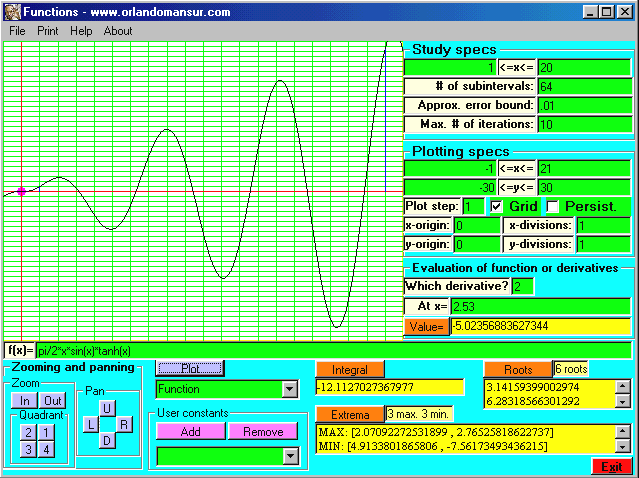The width and height of the screenshot is (639, 478).
Task: Pan the graph left with L button
Action: [x=91, y=424]
